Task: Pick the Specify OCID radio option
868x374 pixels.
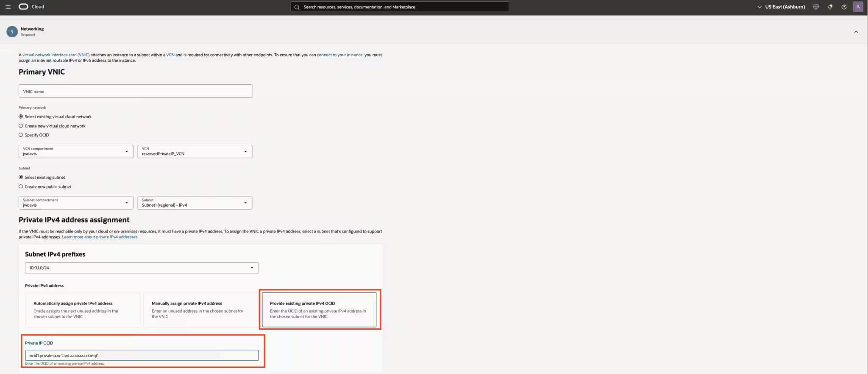Action: tap(21, 135)
